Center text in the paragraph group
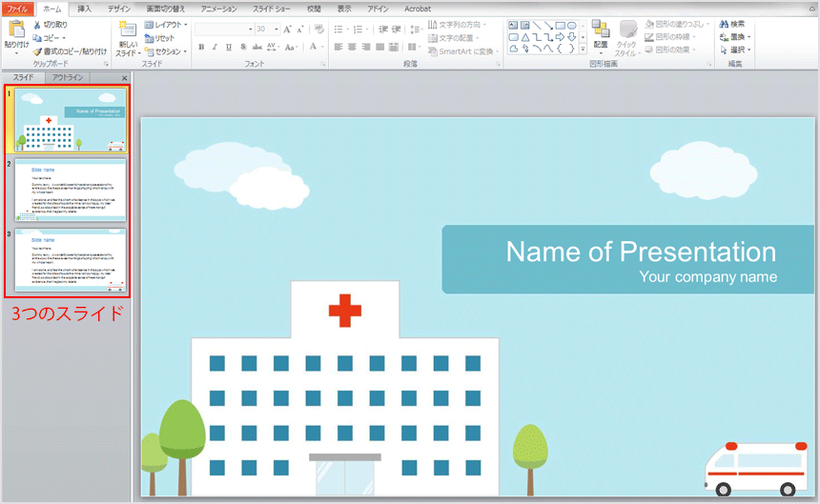820x504 pixels. (352, 47)
